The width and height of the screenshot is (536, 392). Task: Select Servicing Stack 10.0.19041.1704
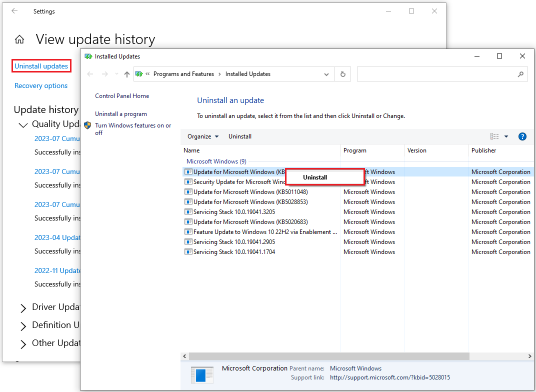click(357, 252)
